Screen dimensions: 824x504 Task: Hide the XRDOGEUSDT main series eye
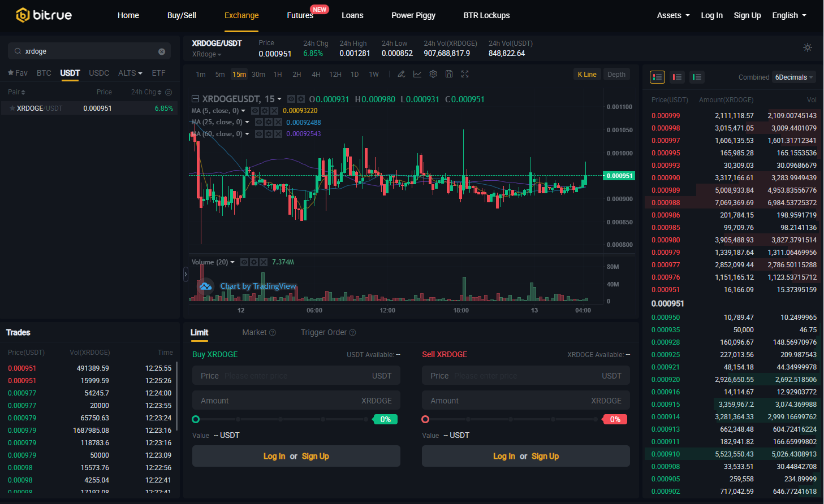coord(291,99)
